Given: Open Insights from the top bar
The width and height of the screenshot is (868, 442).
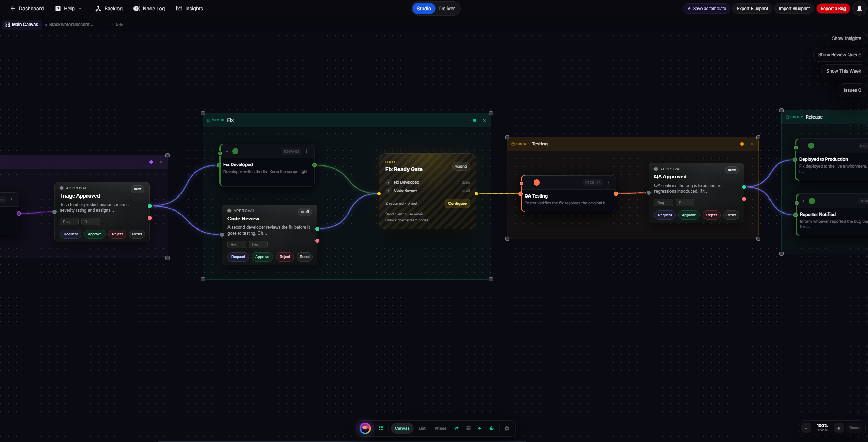Looking at the screenshot, I should pos(189,9).
